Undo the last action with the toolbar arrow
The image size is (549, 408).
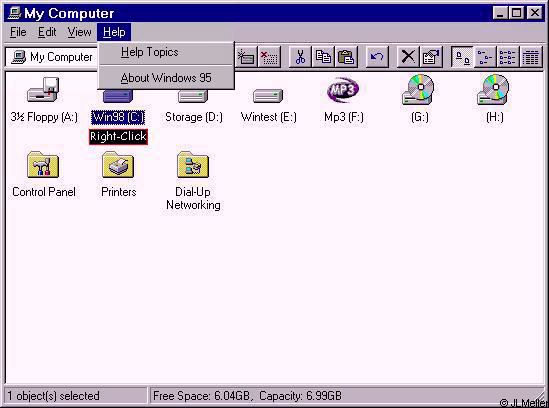(377, 57)
